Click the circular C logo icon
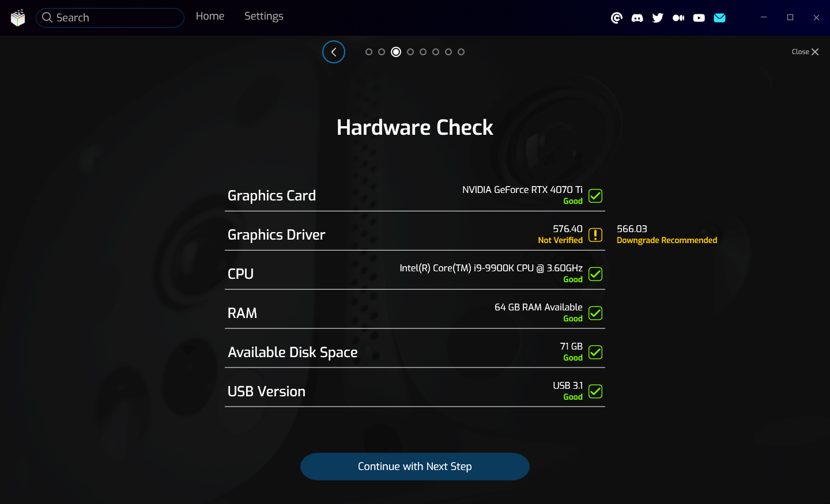Viewport: 830px width, 504px height. point(616,18)
